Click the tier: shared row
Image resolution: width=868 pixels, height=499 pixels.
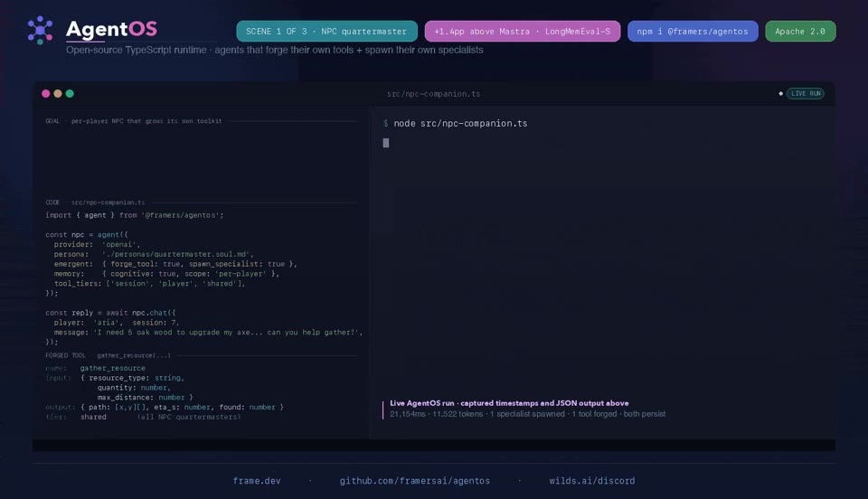click(x=143, y=417)
